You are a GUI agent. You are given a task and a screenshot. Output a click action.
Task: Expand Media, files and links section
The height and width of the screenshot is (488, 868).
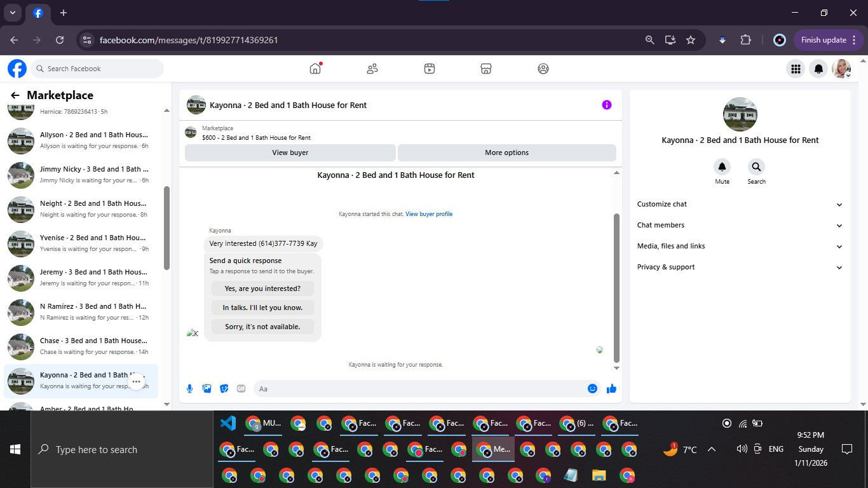click(740, 246)
